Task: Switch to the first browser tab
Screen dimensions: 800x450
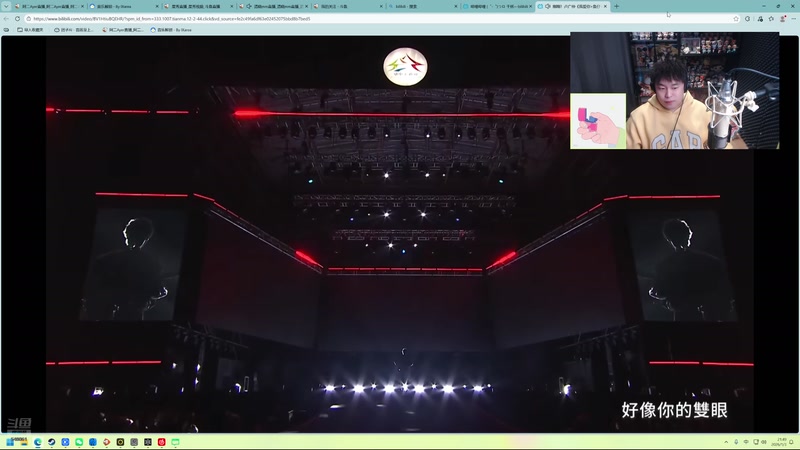Action: click(x=48, y=6)
